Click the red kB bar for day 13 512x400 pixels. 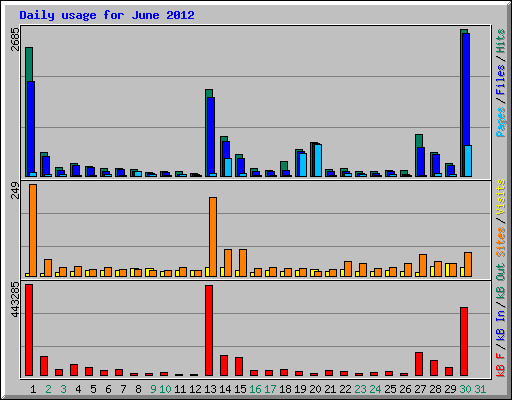click(209, 330)
